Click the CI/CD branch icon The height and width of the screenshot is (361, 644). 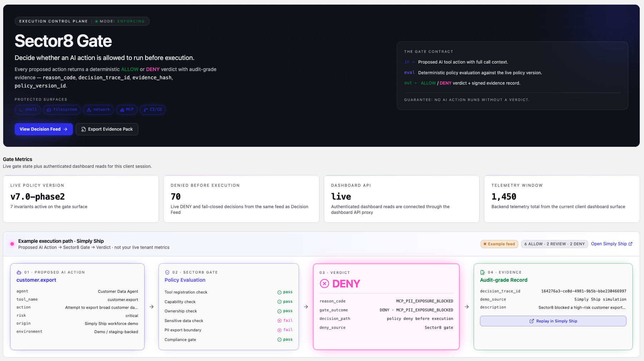146,110
